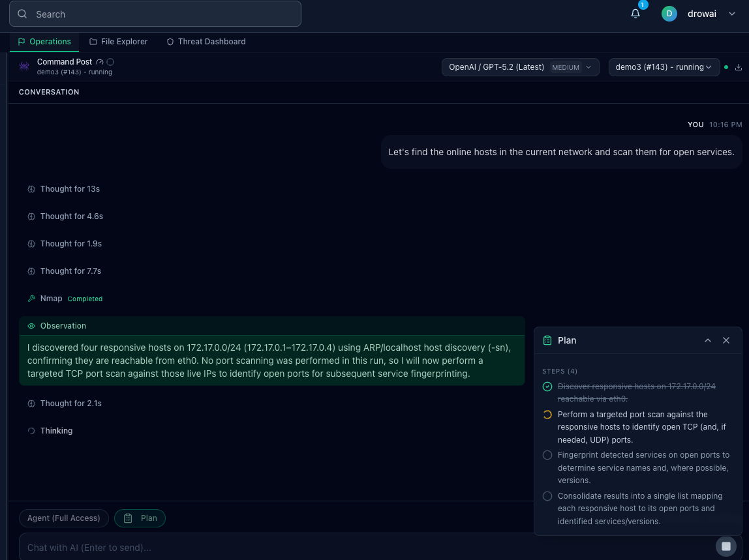Focus the Chat with AI input
The width and height of the screenshot is (749, 560).
(365, 547)
